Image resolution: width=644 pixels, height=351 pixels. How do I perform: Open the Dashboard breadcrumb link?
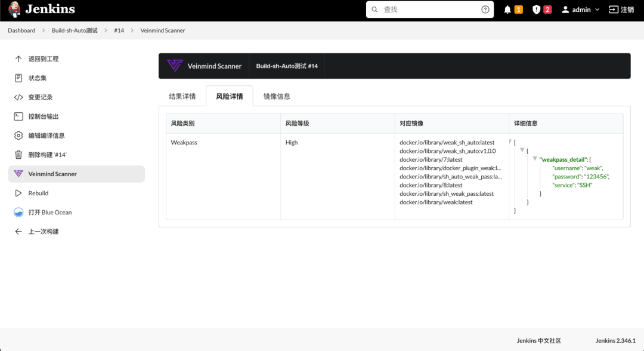tap(21, 30)
